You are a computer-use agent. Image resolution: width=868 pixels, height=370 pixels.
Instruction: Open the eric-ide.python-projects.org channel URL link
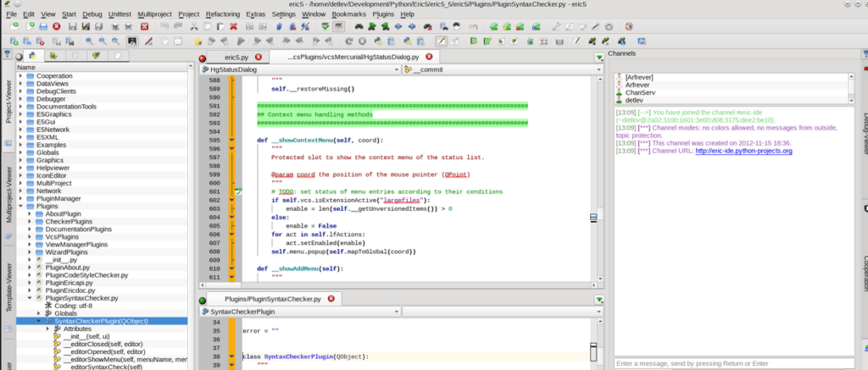click(x=743, y=151)
